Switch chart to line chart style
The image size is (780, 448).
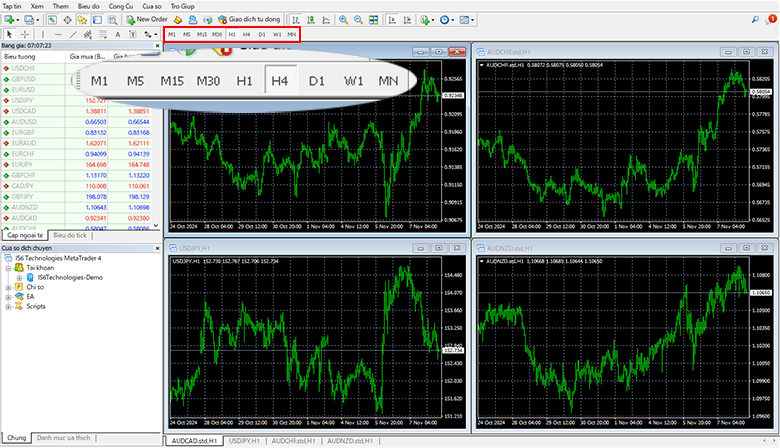(x=326, y=20)
